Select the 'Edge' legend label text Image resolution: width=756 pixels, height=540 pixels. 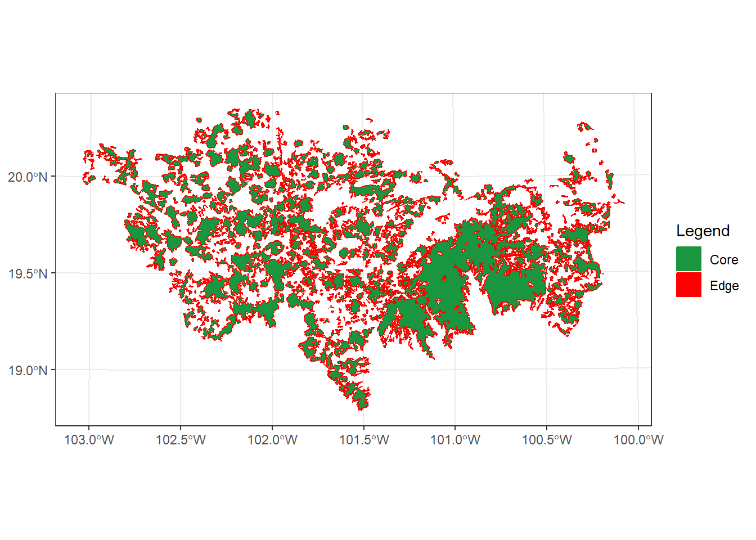click(724, 286)
